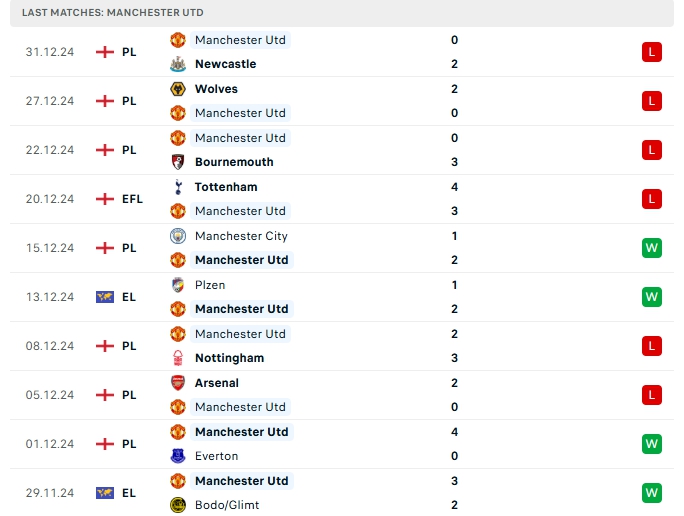Click the green W badge for Everton match
This screenshot has height=516, width=684.
652,444
